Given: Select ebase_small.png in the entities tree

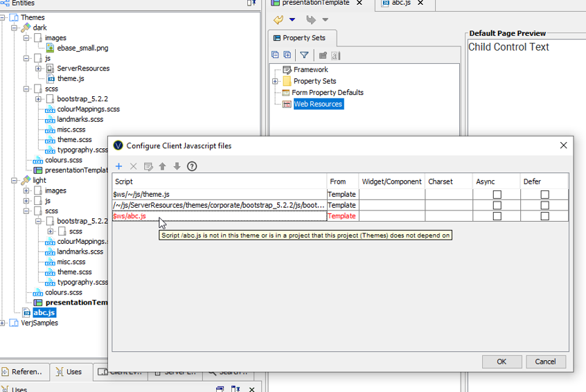Looking at the screenshot, I should click(x=82, y=48).
